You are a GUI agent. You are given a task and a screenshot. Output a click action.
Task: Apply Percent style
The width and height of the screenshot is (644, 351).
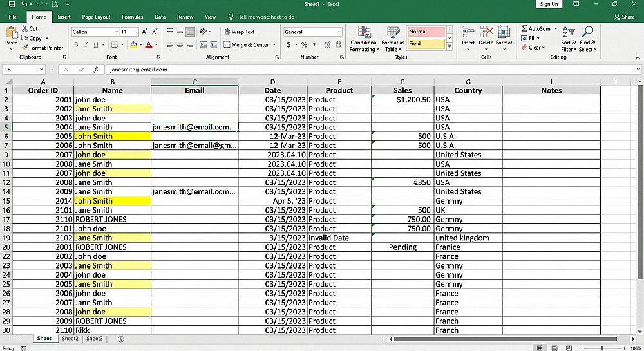pyautogui.click(x=304, y=44)
